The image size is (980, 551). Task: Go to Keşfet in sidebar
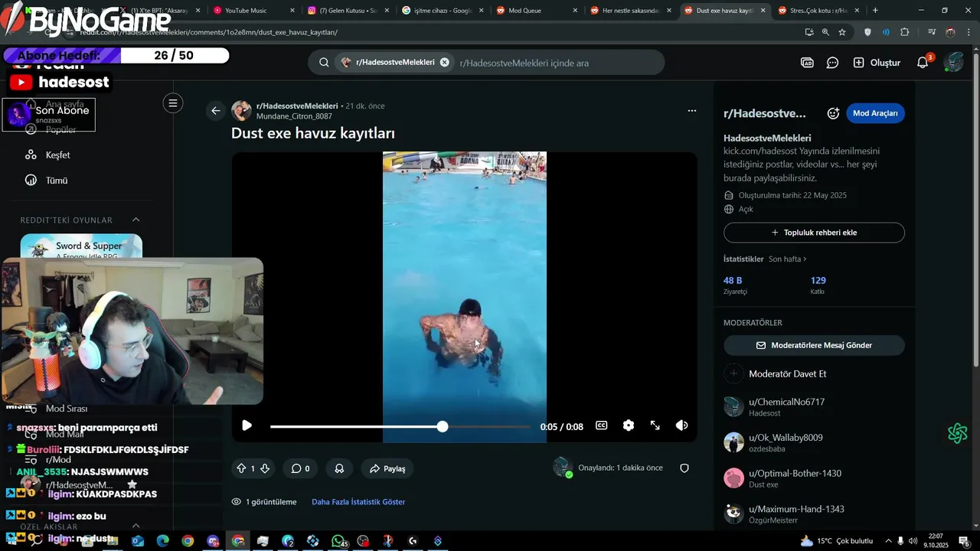tap(58, 155)
